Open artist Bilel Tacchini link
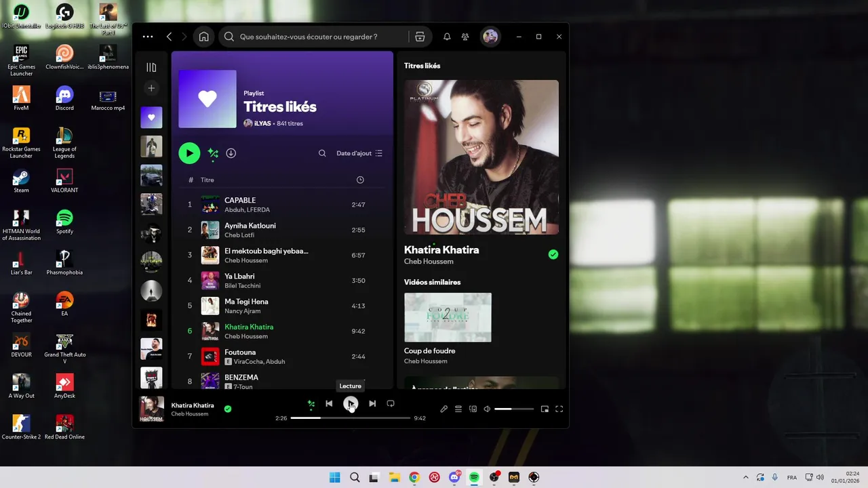 tap(243, 286)
